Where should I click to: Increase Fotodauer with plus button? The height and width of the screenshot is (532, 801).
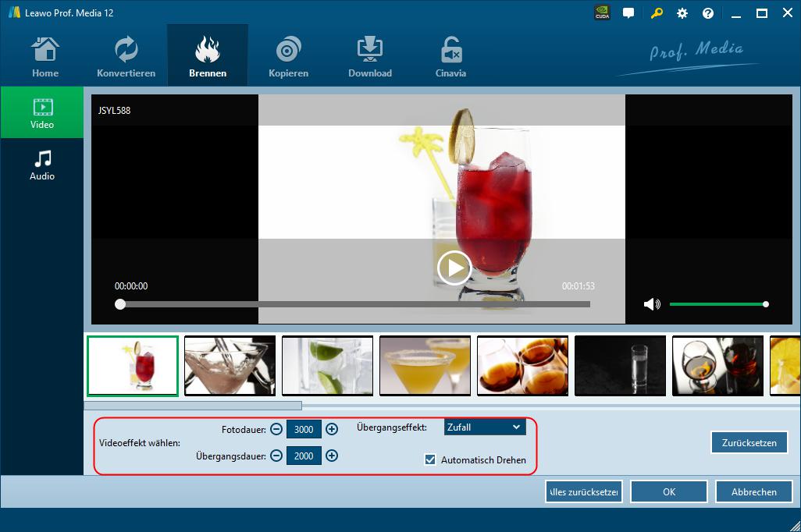[332, 429]
